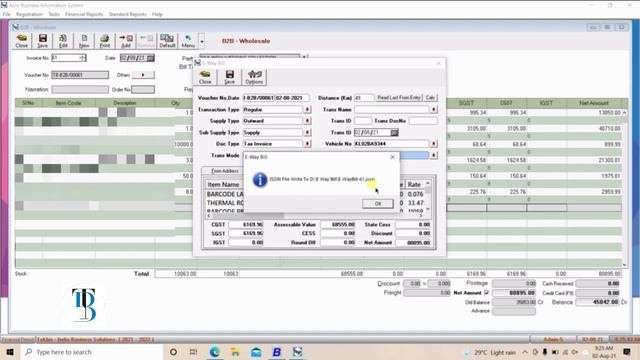Open the Transaction Type dropdown arrow
The image size is (640, 360).
click(307, 109)
